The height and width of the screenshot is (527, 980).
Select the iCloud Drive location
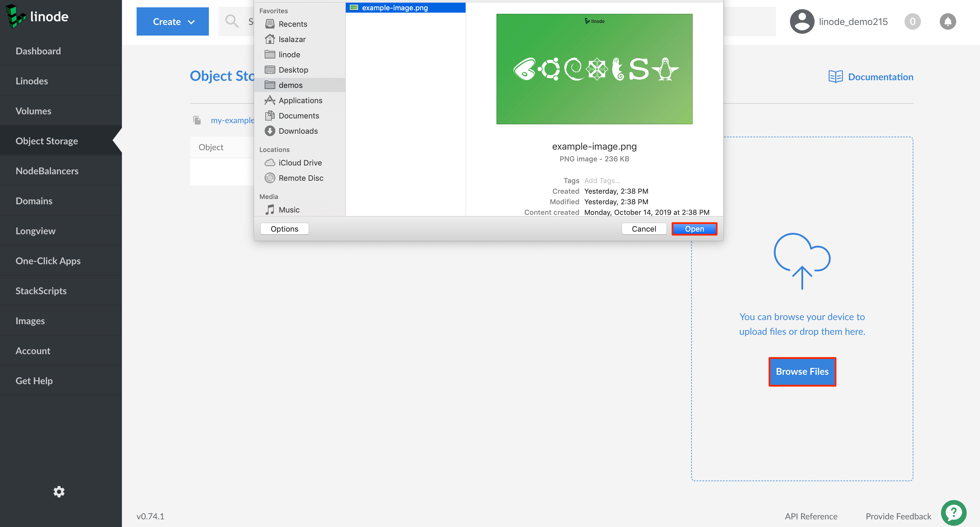tap(300, 163)
